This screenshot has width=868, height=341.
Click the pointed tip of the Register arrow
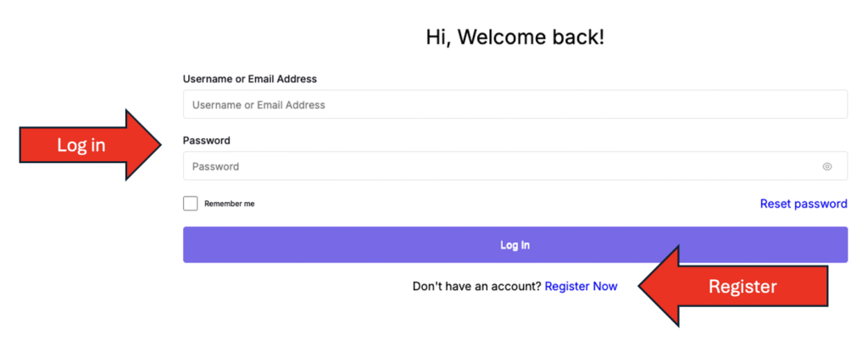point(642,287)
